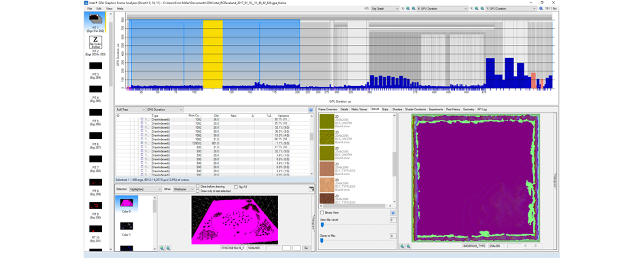Viewport: 644px width, 258px height.
Task: Zoom in on the Y axis
Action: [477, 8]
